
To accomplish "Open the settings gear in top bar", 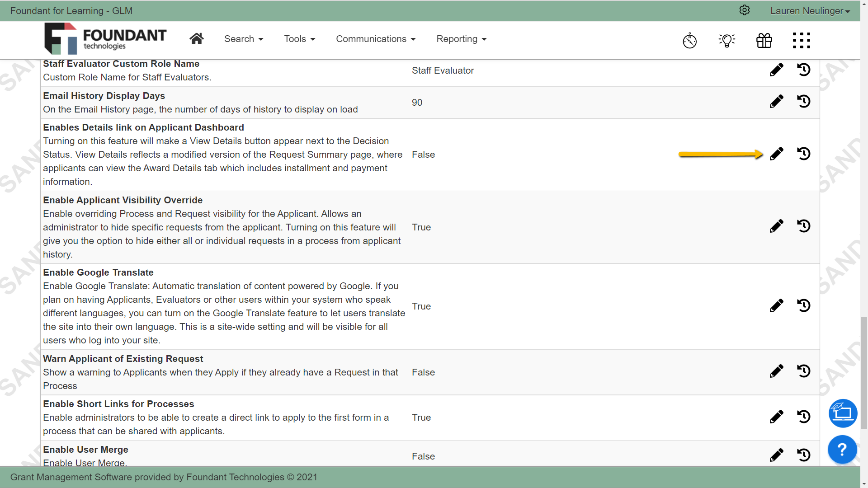I will (x=745, y=10).
